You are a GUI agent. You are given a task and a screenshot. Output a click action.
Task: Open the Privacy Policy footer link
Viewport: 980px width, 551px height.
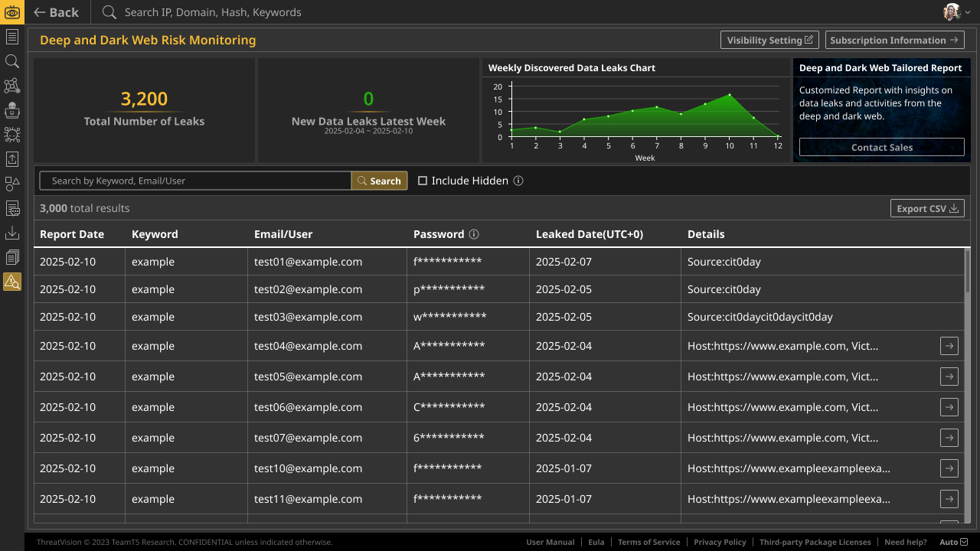pyautogui.click(x=720, y=542)
